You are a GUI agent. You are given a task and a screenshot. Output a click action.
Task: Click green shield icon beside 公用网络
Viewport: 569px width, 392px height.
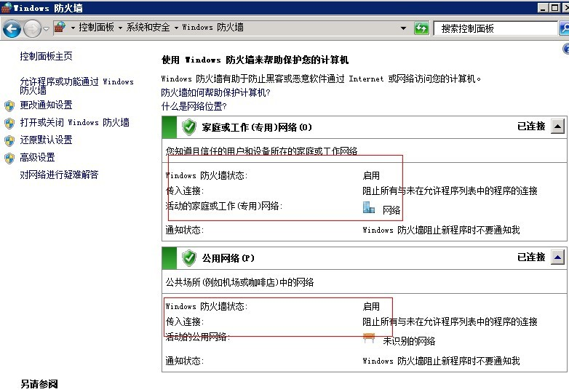tap(189, 258)
